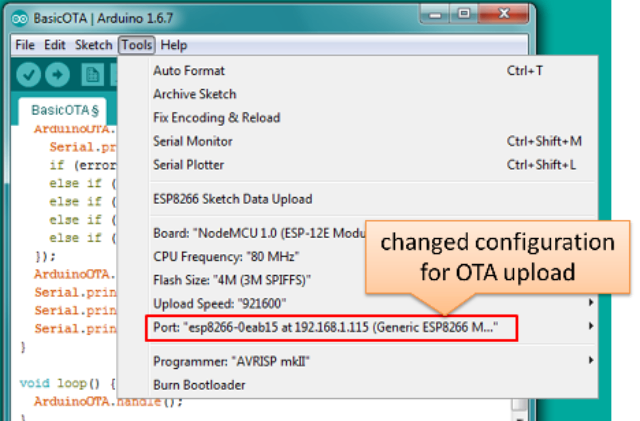This screenshot has height=421, width=640.
Task: Open the Help menu
Action: point(174,45)
